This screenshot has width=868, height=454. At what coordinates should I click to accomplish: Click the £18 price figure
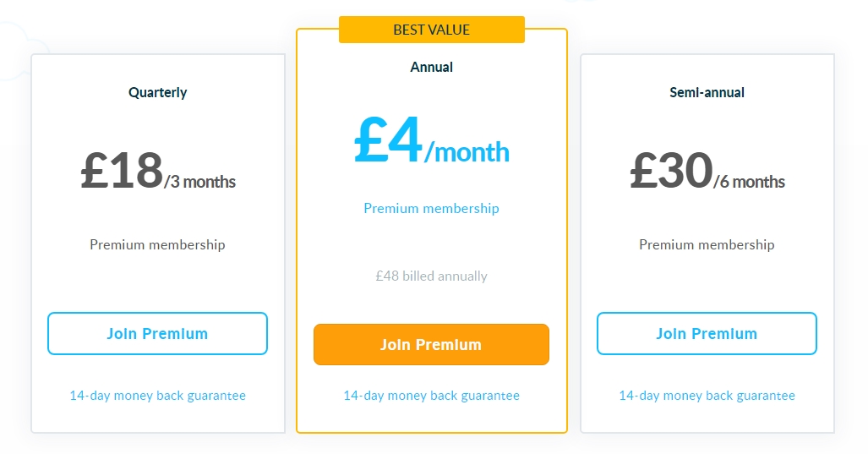(x=122, y=171)
